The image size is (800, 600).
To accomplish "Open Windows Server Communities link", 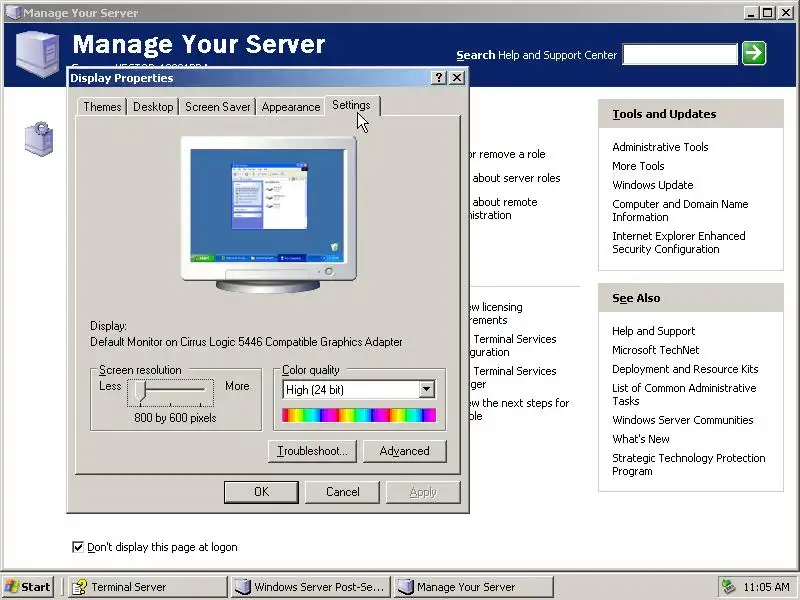I will (x=683, y=420).
